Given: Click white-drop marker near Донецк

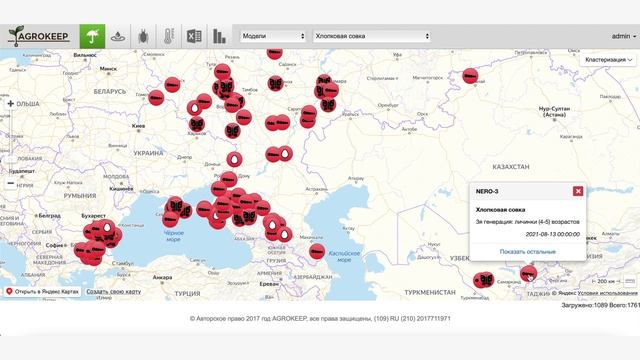Looking at the screenshot, I should tap(234, 159).
